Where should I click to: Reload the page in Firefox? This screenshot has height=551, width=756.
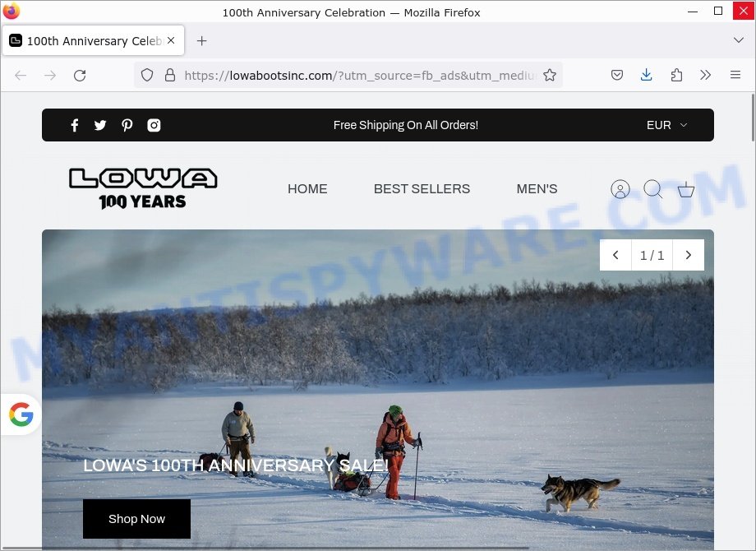(80, 76)
